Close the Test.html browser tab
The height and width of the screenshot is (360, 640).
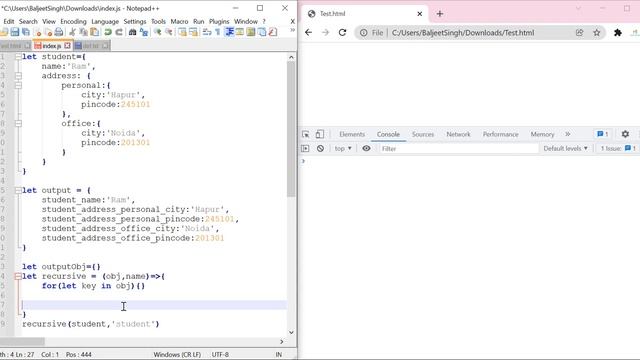point(420,14)
